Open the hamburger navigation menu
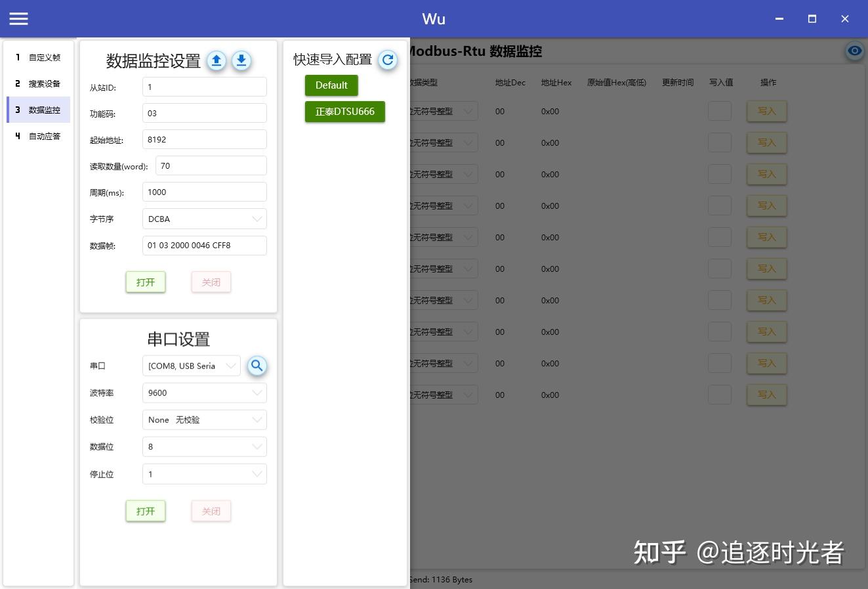This screenshot has width=868, height=589. (x=18, y=18)
